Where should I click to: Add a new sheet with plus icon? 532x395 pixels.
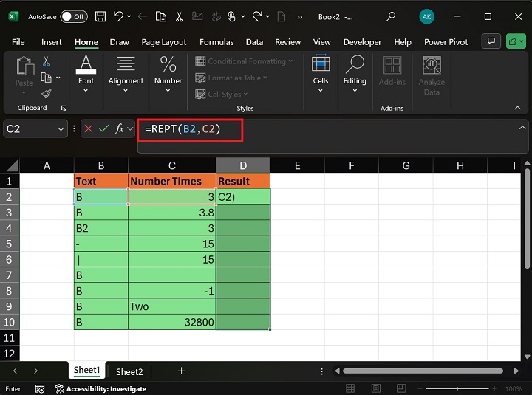pyautogui.click(x=181, y=371)
